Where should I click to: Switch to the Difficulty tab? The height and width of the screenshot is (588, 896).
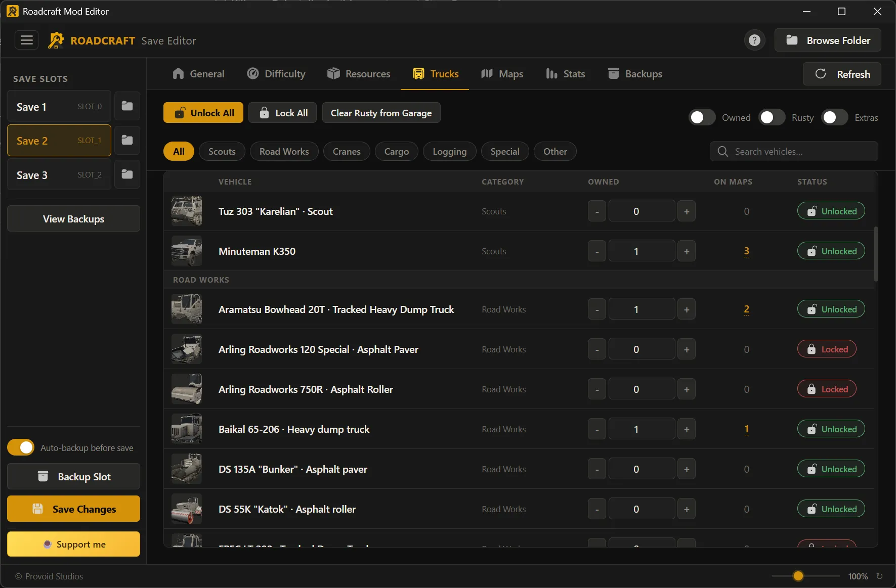276,74
